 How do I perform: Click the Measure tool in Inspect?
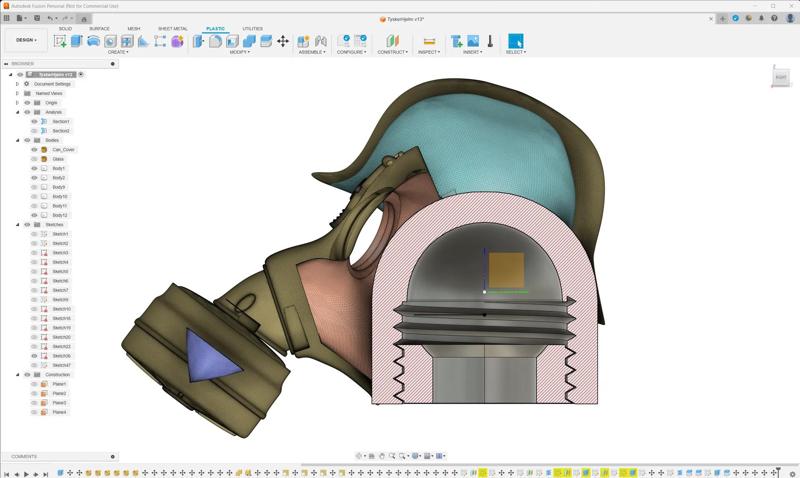coord(429,41)
